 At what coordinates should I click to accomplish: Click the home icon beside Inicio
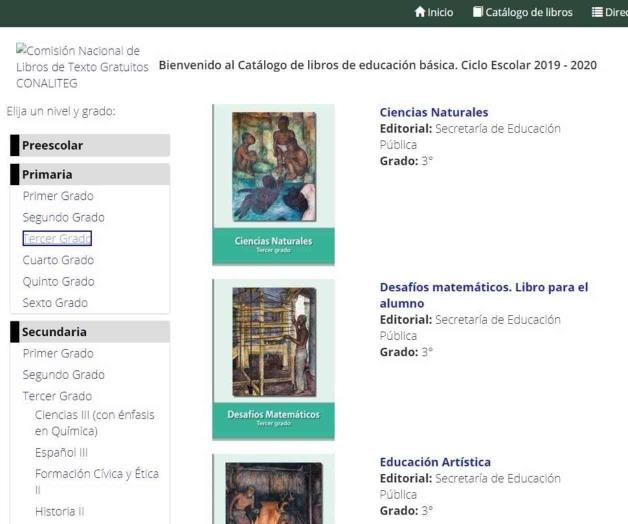click(x=419, y=12)
